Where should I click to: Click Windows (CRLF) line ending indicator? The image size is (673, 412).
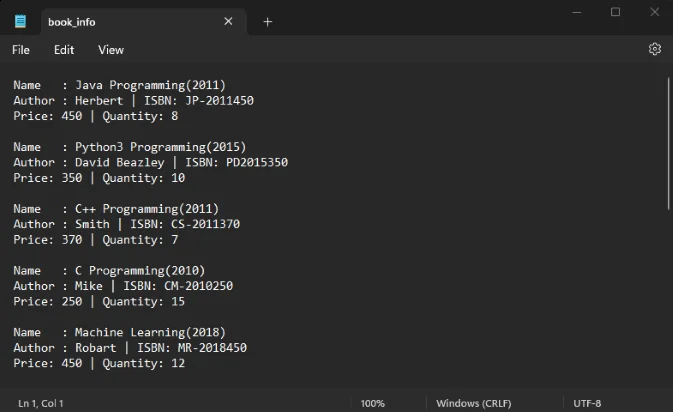(474, 403)
